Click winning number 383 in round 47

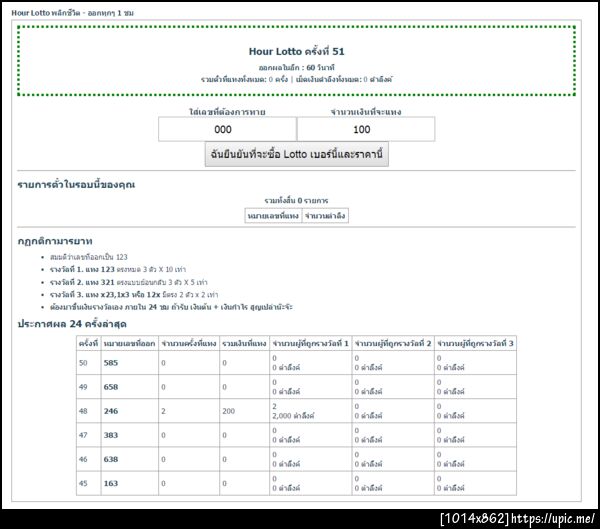click(x=111, y=435)
